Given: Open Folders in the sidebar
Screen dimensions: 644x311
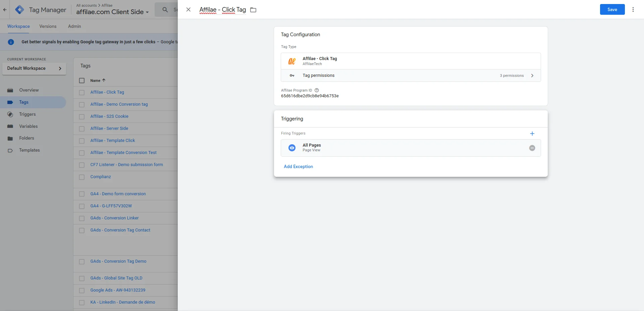Looking at the screenshot, I should point(26,138).
